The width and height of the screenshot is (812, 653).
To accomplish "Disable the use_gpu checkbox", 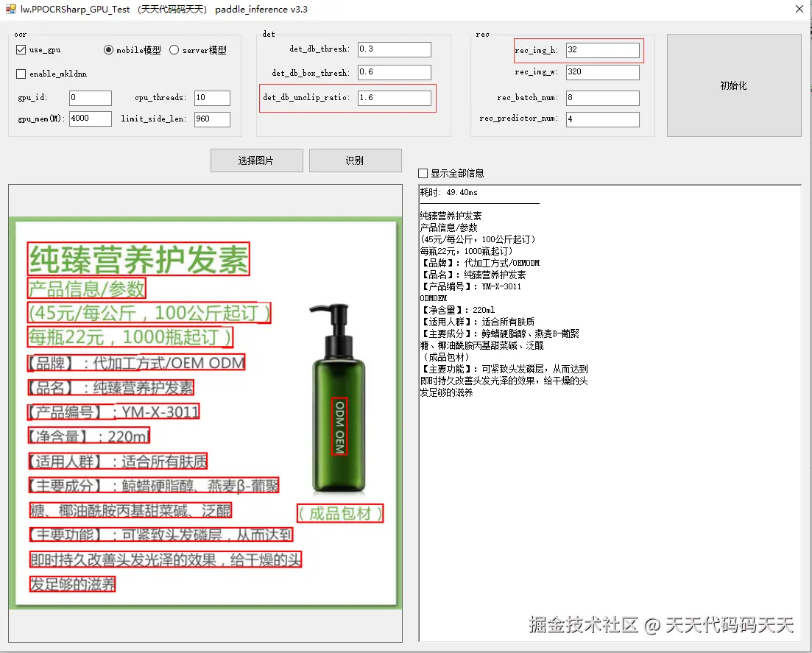I will (20, 50).
